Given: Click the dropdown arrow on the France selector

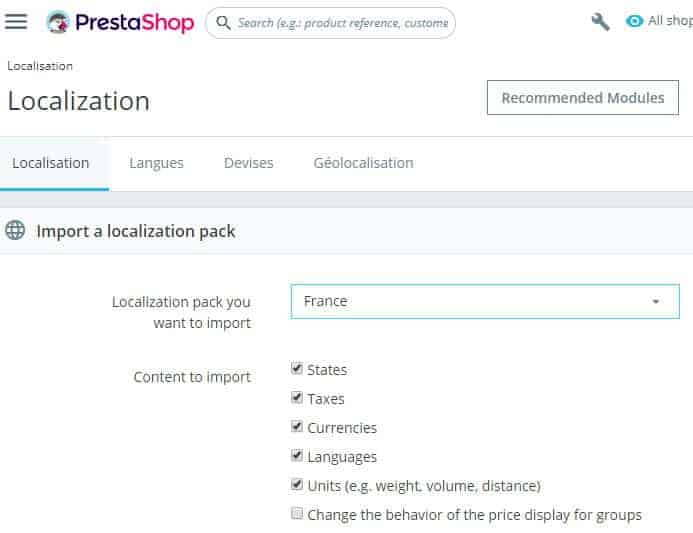Looking at the screenshot, I should tap(656, 301).
